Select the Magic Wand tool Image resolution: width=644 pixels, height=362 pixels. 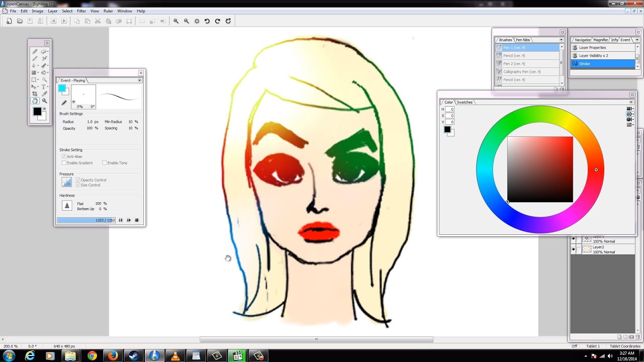tap(44, 79)
